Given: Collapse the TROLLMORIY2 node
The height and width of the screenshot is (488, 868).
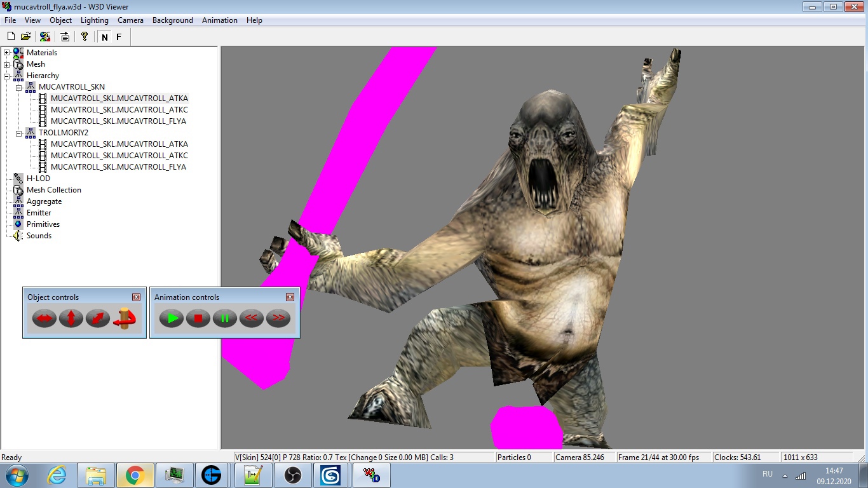Looking at the screenshot, I should [x=19, y=133].
